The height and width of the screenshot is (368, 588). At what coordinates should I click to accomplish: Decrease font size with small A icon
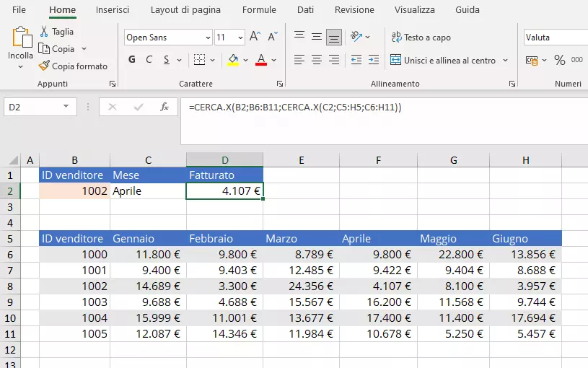pyautogui.click(x=273, y=37)
